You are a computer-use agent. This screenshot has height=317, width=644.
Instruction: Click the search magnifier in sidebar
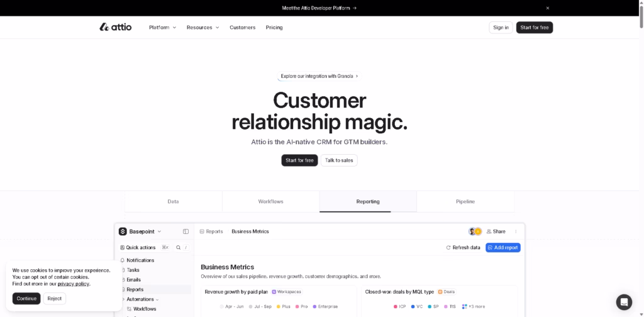(179, 248)
